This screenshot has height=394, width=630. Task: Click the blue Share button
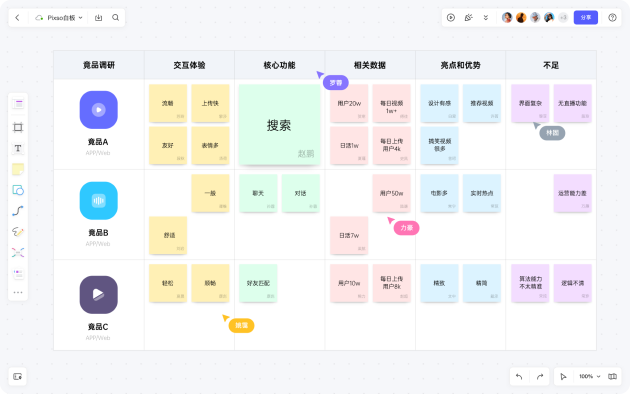click(585, 18)
